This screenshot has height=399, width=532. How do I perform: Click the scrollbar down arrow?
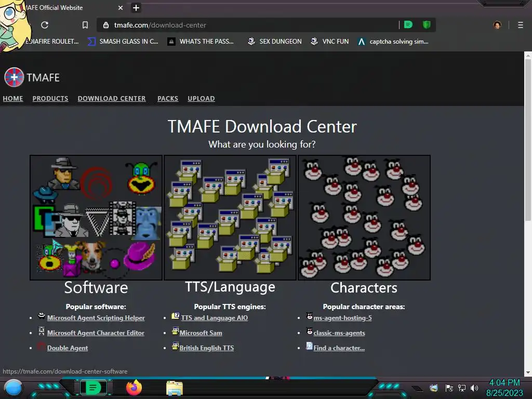tap(528, 373)
